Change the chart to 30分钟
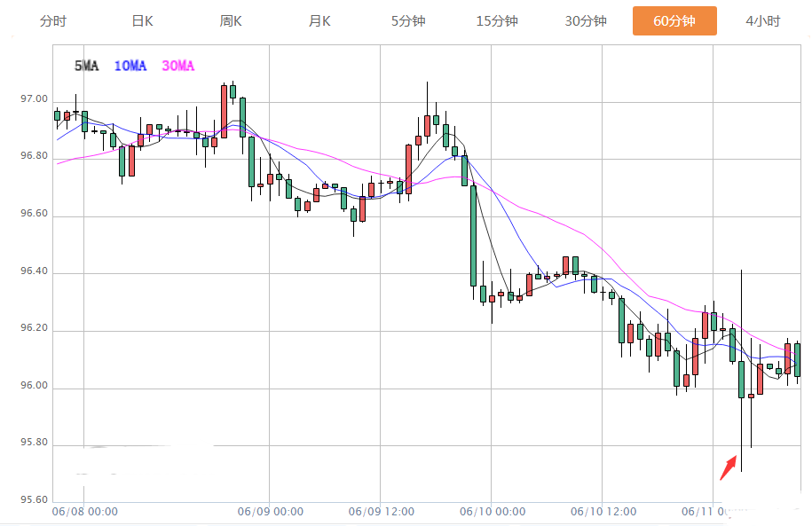The image size is (812, 526). coord(586,21)
